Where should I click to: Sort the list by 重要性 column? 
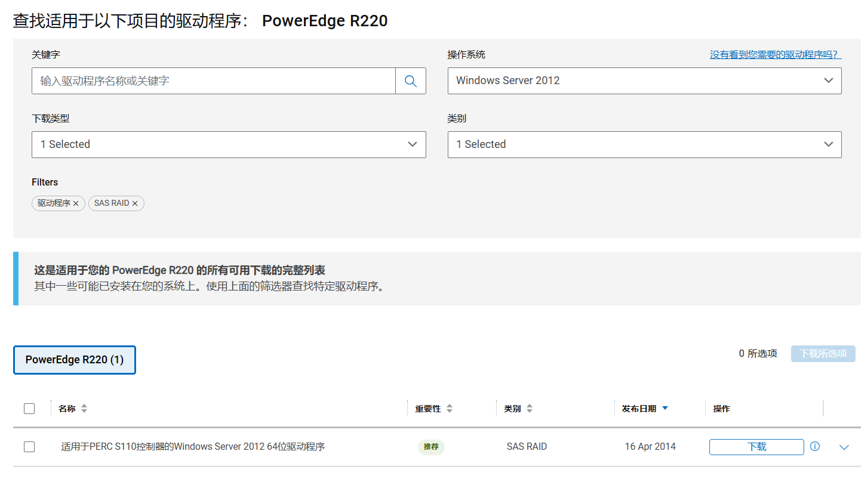coord(450,408)
